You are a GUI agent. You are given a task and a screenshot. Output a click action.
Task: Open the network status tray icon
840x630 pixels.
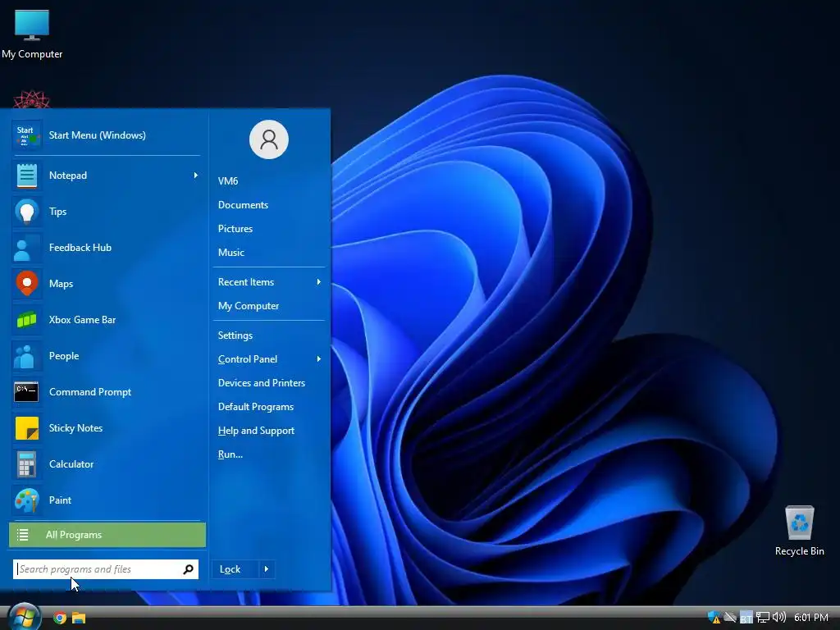[762, 618]
